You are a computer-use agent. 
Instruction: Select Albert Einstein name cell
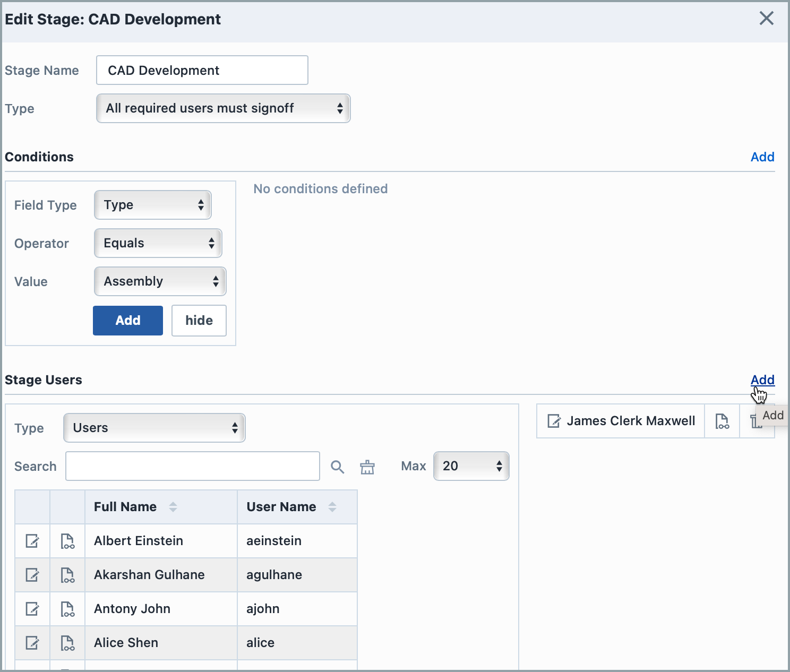(x=161, y=541)
